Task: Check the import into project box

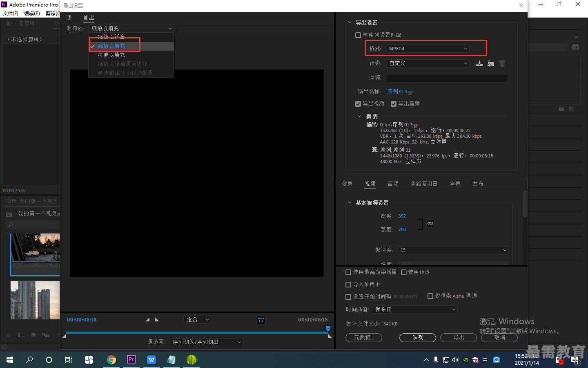Action: point(348,285)
